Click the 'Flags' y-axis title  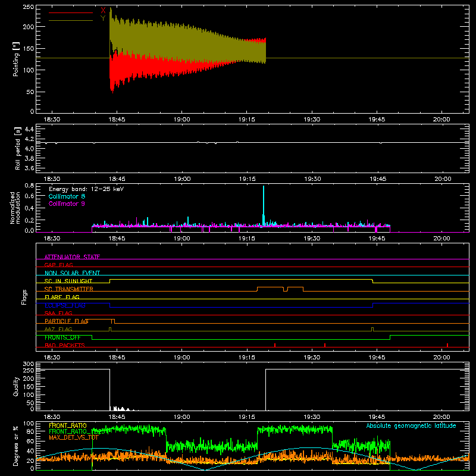point(24,297)
